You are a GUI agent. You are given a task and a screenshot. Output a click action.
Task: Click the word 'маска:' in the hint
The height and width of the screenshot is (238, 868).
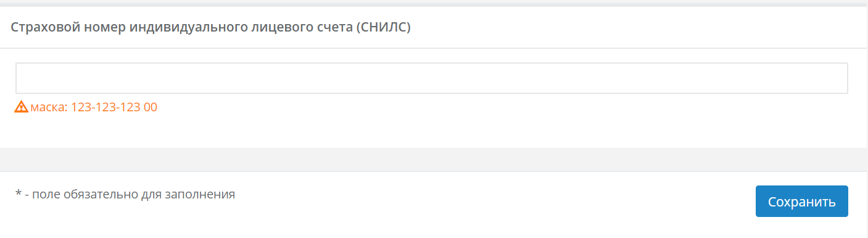tap(49, 108)
